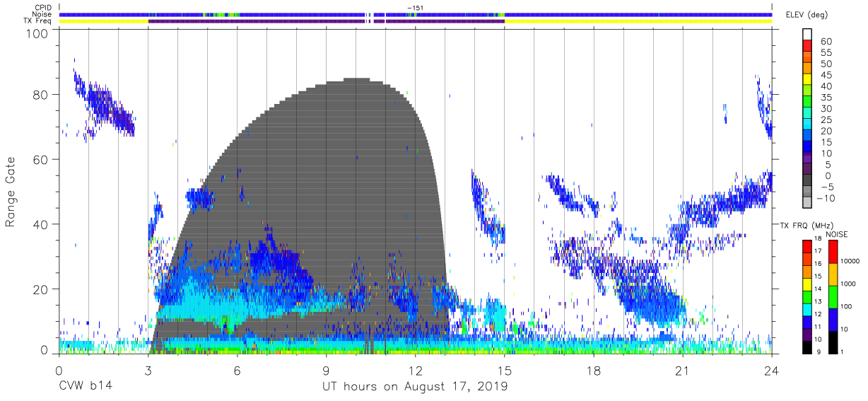
Task: Click the '9' tick on the UT hours axis
Action: (x=326, y=371)
